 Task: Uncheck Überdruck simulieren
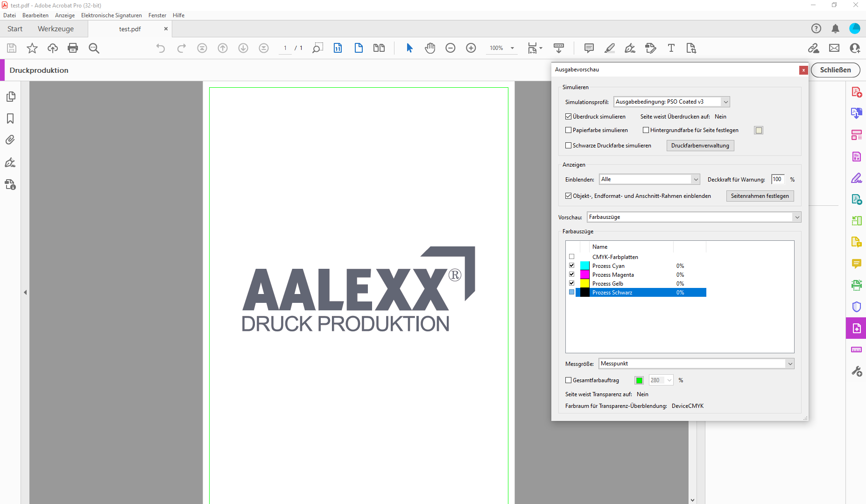coord(568,116)
